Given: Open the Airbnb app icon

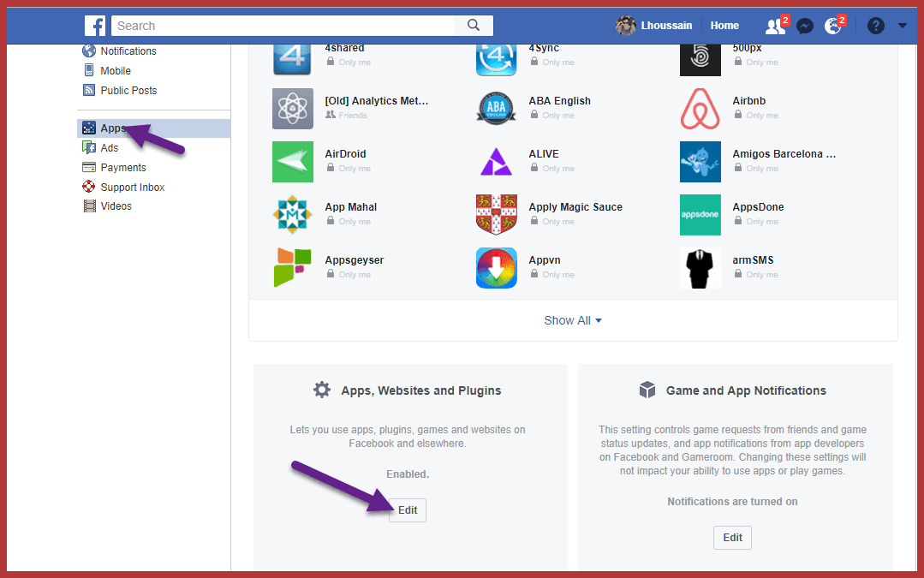Looking at the screenshot, I should coord(700,109).
